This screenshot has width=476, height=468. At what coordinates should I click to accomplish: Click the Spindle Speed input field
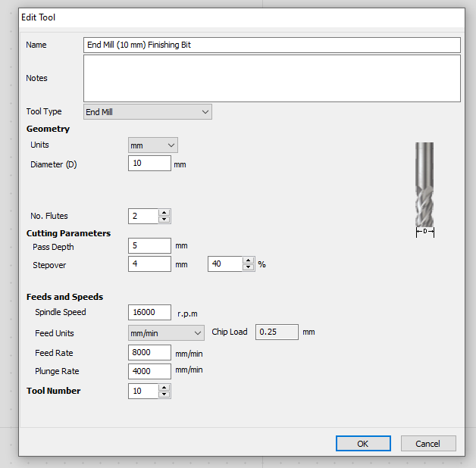tap(149, 312)
